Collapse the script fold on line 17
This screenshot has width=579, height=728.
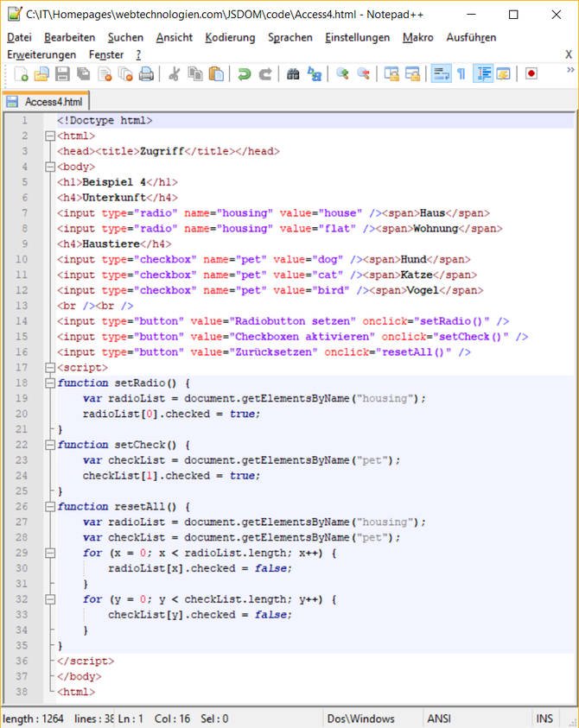tap(50, 368)
